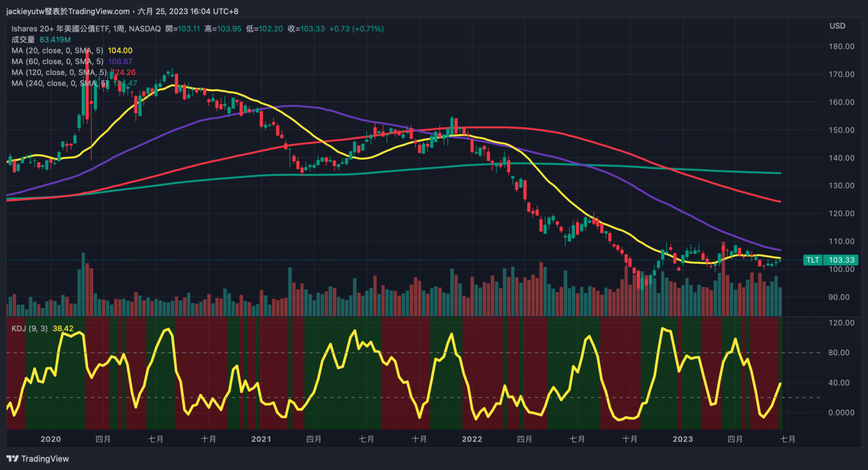Viewport: 868px width, 470px height.
Task: Click the 2023 label on time axis
Action: 682,439
